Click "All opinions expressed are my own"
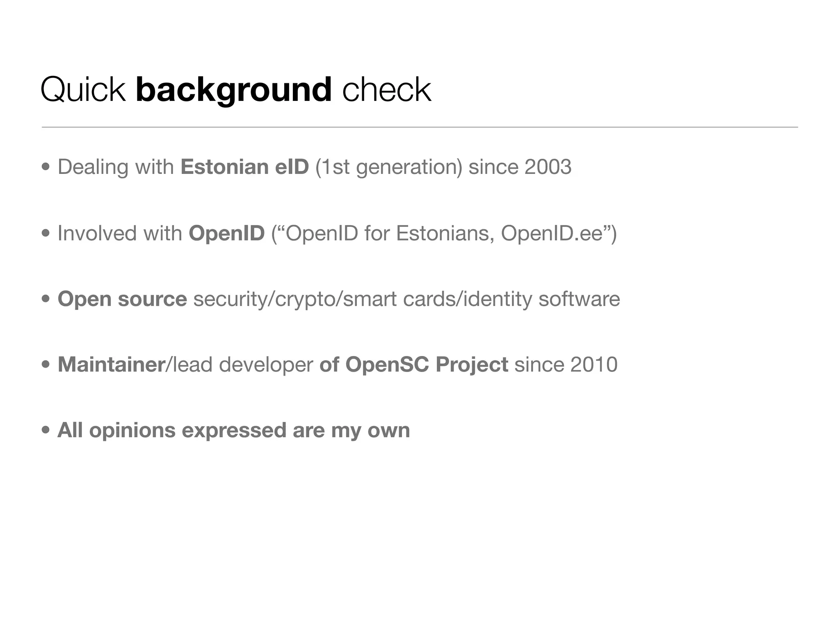This screenshot has width=840, height=630. pos(233,430)
